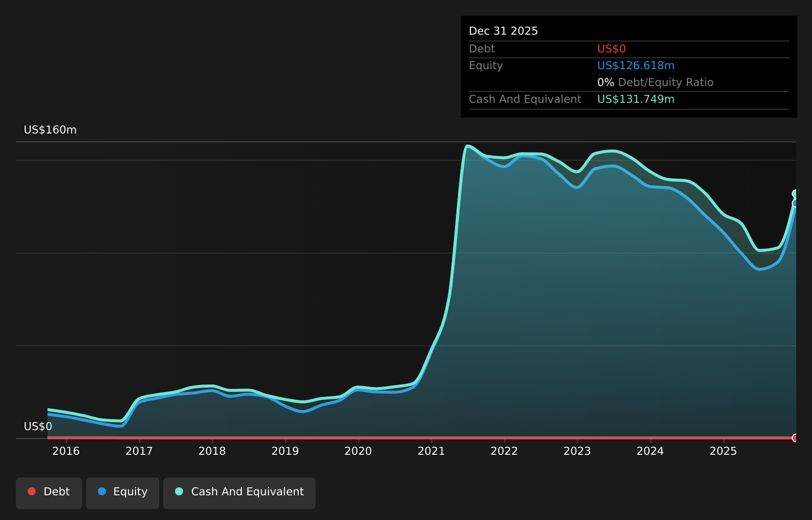This screenshot has width=812, height=520.
Task: Click the 2019 x-axis label
Action: coord(285,451)
